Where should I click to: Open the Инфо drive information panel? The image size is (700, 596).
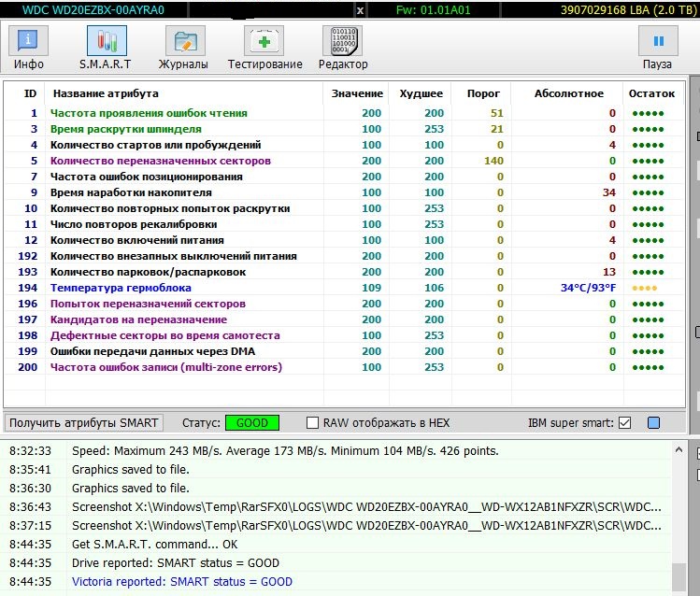[29, 47]
